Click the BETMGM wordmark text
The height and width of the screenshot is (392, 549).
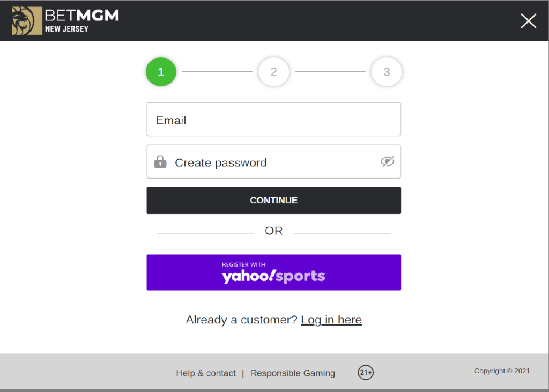pos(82,16)
